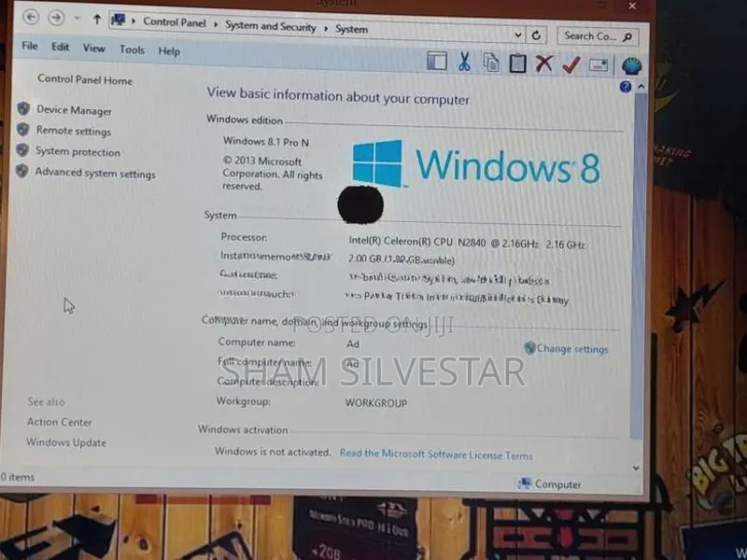Click the Properties card toolbar icon
Screen dimensions: 747x560
point(599,64)
